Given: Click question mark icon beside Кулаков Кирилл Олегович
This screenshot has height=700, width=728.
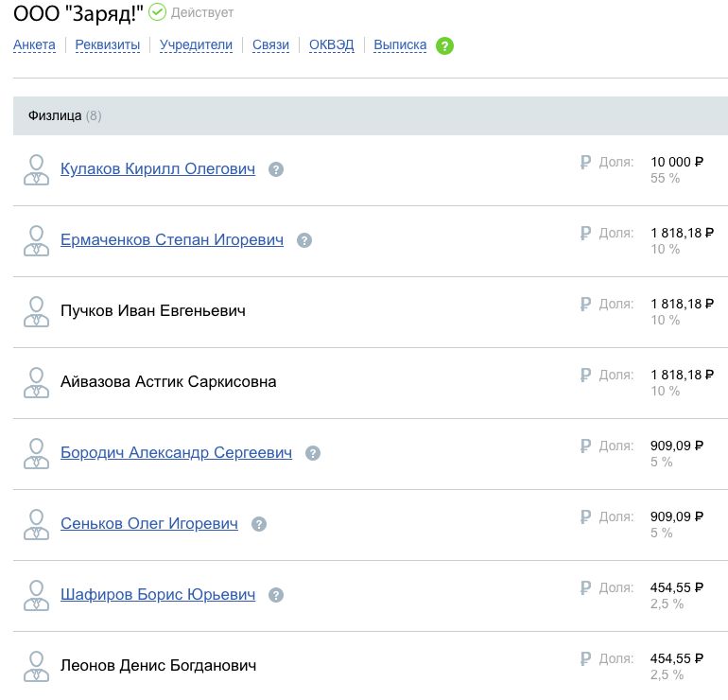Looking at the screenshot, I should tap(276, 169).
